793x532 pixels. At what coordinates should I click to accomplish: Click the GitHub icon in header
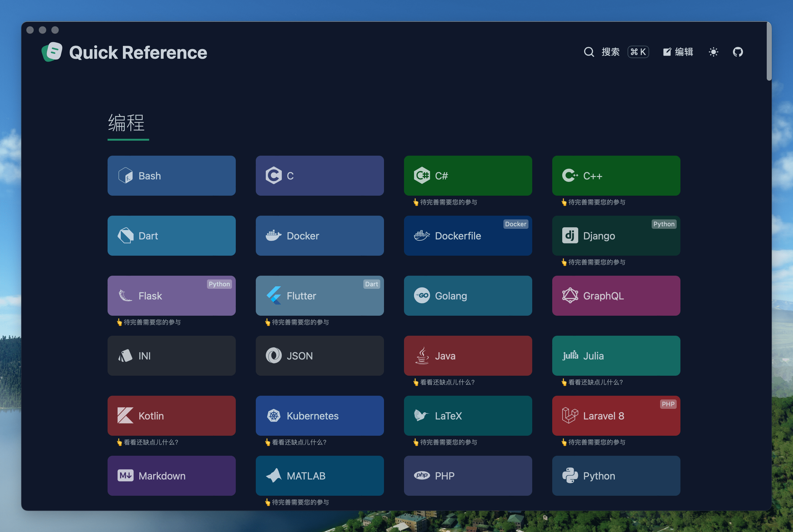(x=737, y=52)
